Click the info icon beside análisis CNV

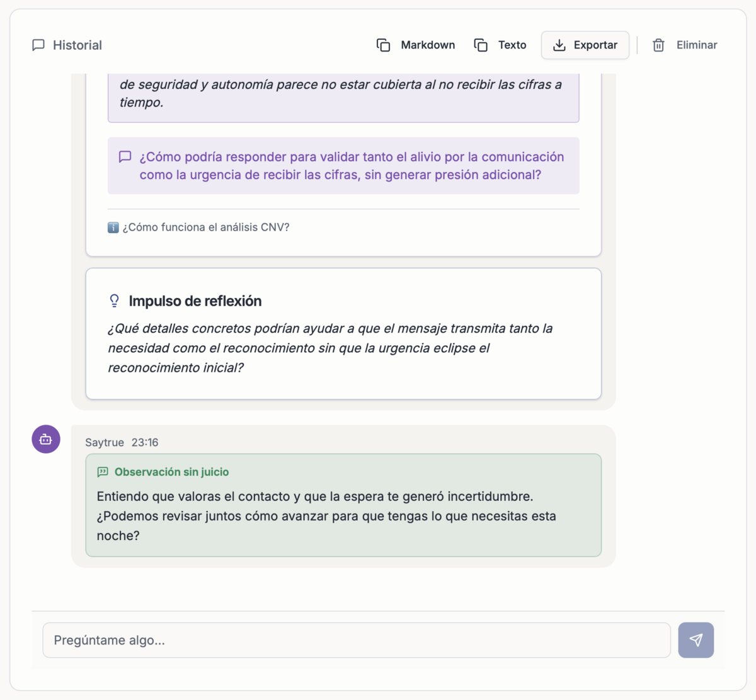[x=113, y=227]
